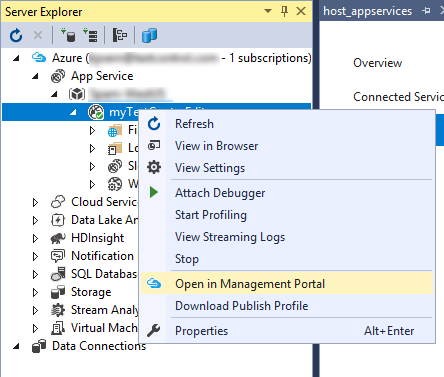Choose Properties from the context menu
Screen dimensions: 444x377
(x=287, y=331)
